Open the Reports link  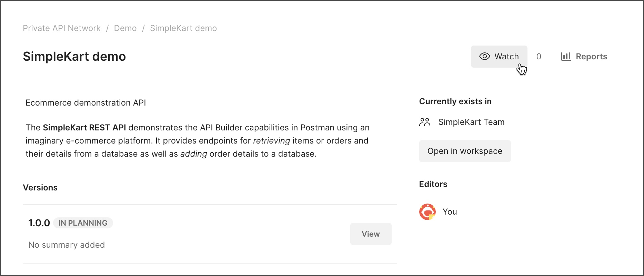click(x=584, y=57)
